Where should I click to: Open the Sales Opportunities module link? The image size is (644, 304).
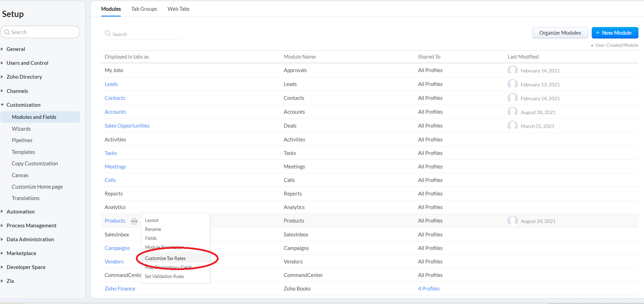[127, 126]
